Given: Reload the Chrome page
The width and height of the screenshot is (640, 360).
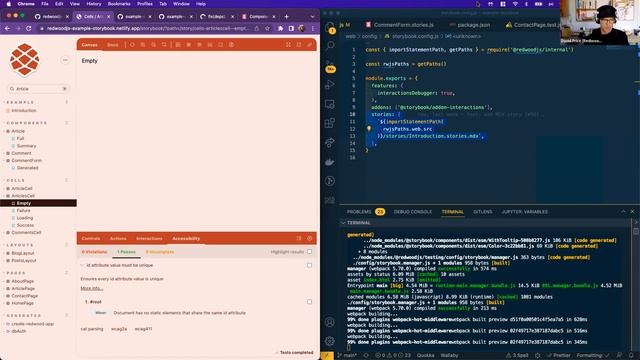Looking at the screenshot, I should click(29, 29).
